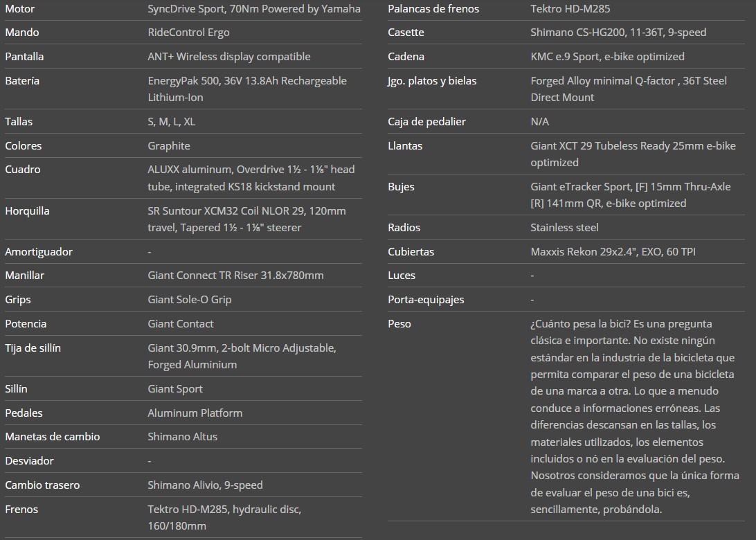Screen dimensions: 756x540
Task: Click the Stainless steel spokes value
Action: 564,228
